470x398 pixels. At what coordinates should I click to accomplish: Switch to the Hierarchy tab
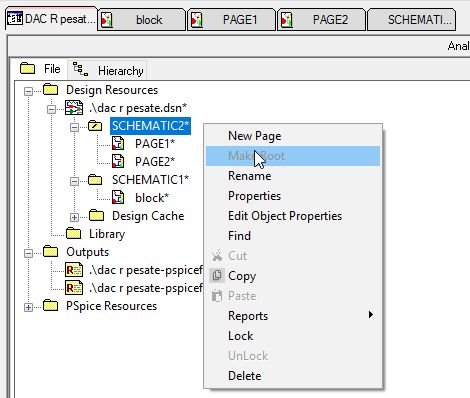pos(108,70)
